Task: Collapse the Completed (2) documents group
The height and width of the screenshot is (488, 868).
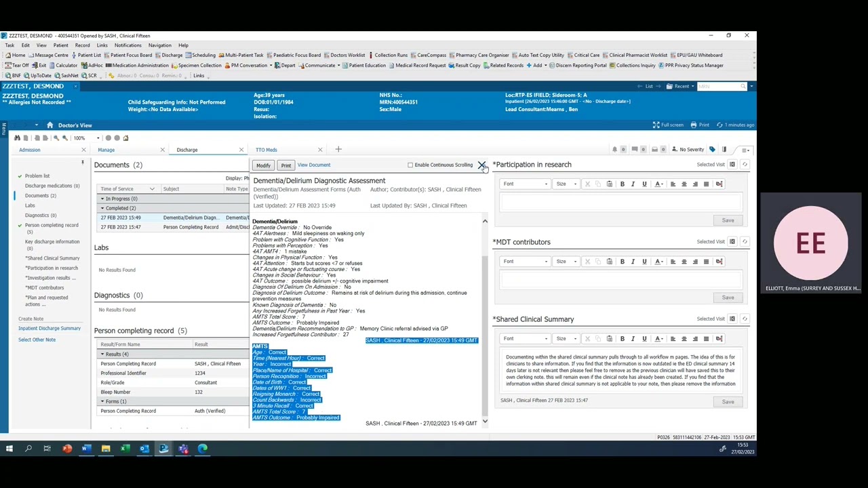Action: (x=102, y=208)
